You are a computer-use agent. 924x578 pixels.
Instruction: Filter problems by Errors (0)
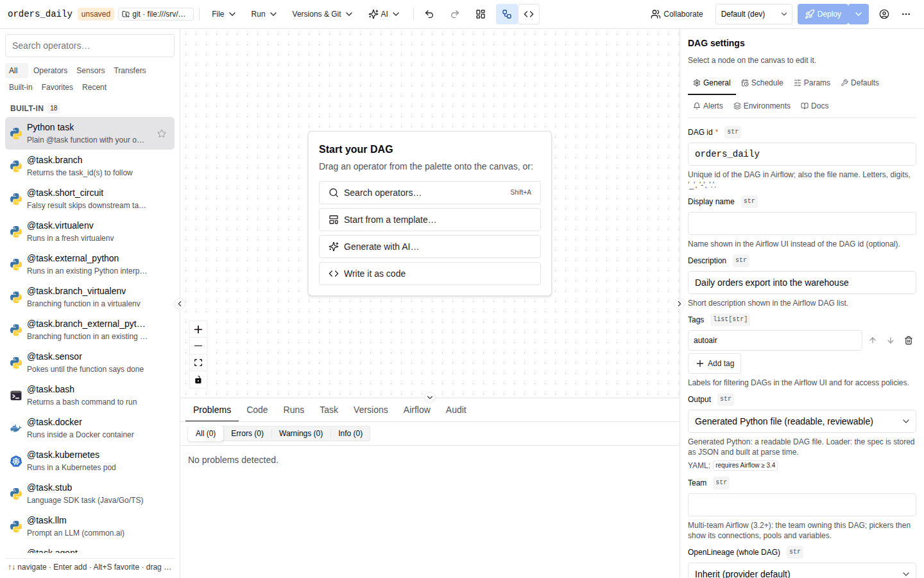pos(247,433)
